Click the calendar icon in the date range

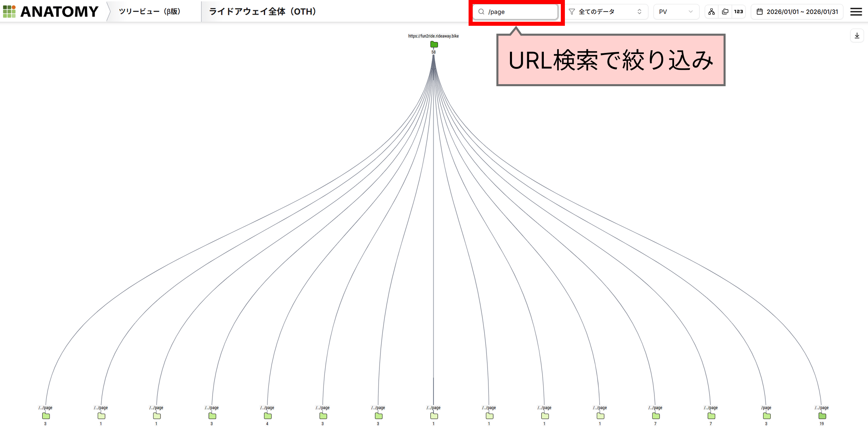coord(759,12)
